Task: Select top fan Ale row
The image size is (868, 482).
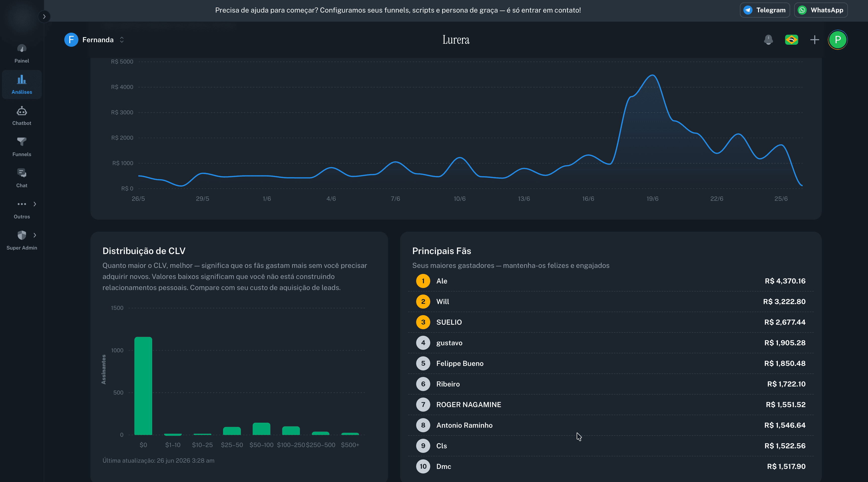Action: point(611,281)
